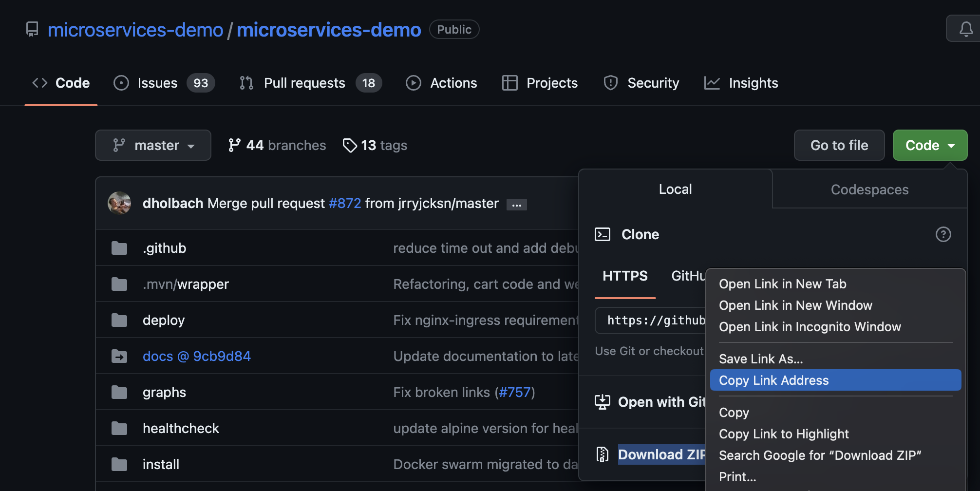
Task: Click the graphs folder icon
Action: [119, 392]
